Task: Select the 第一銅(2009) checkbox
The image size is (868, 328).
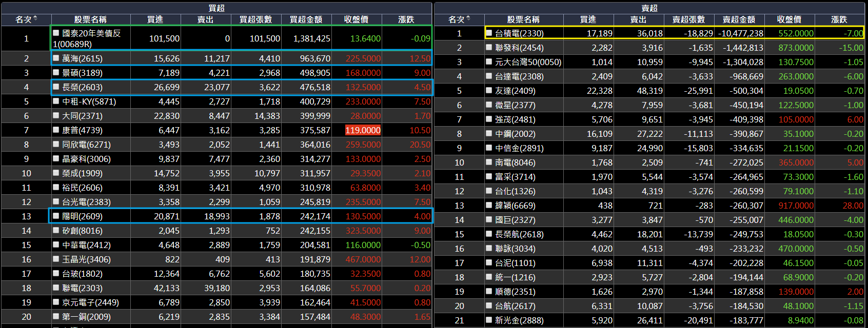Action: (57, 317)
